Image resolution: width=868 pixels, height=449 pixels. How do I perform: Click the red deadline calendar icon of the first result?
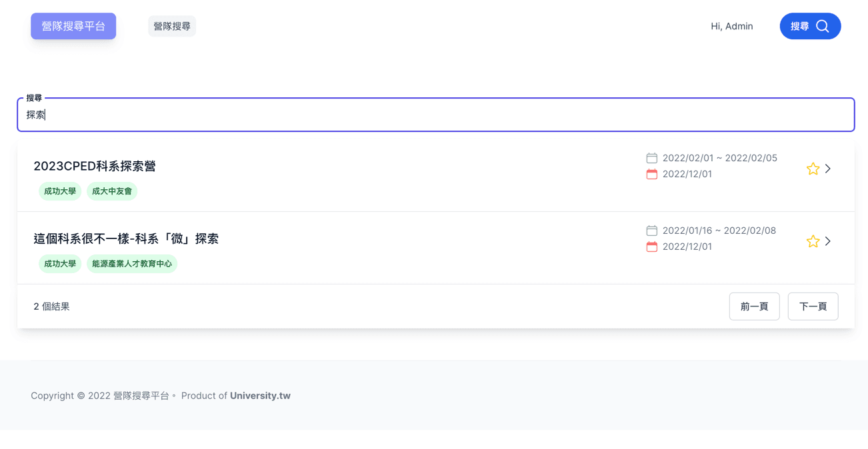coord(651,174)
